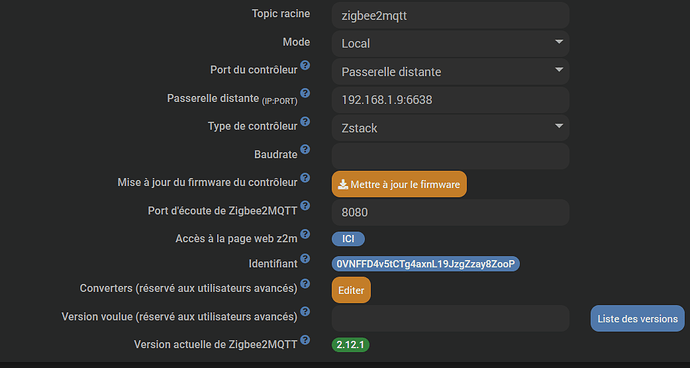
Task: Focus the empty Version voulue field
Action: pyautogui.click(x=450, y=318)
